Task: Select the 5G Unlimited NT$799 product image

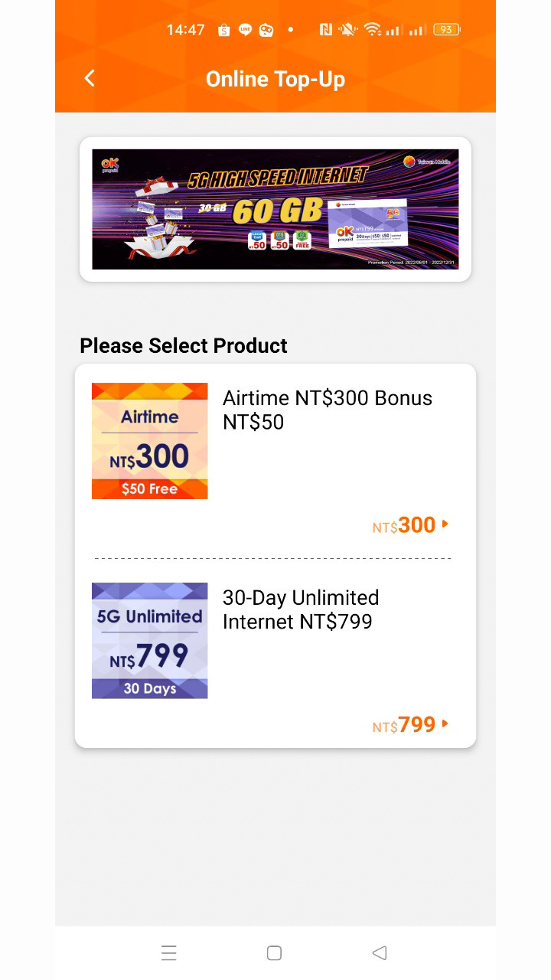Action: point(150,641)
